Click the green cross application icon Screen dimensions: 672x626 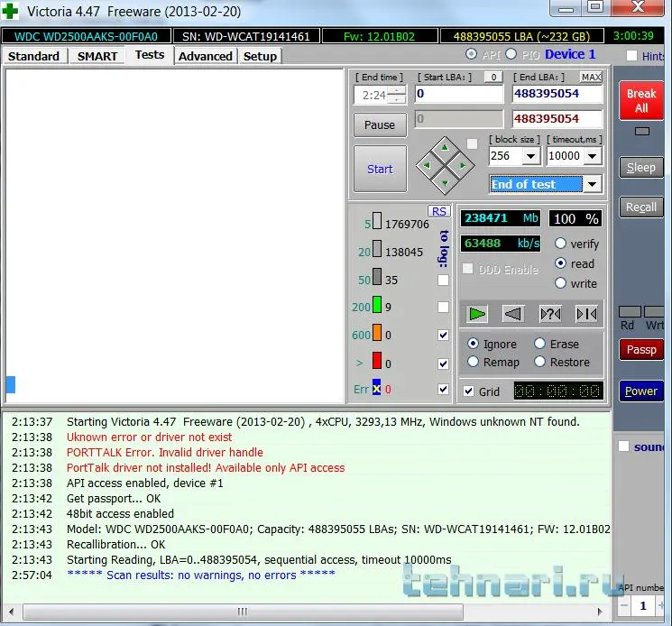(x=10, y=11)
